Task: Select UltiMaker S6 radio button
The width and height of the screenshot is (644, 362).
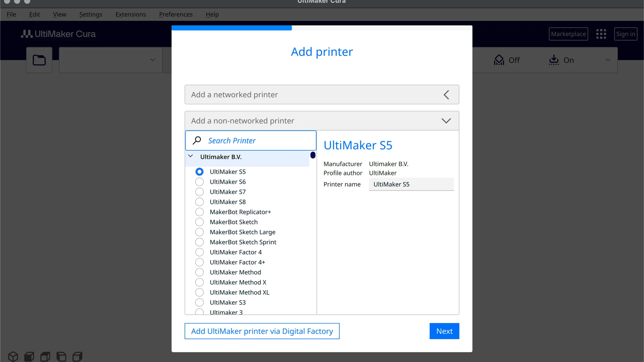Action: click(199, 181)
